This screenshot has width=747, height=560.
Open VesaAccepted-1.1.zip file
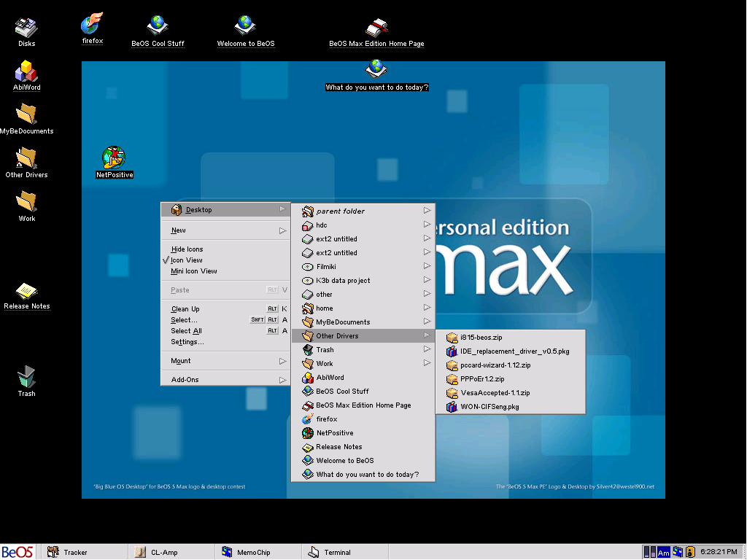tap(510, 392)
